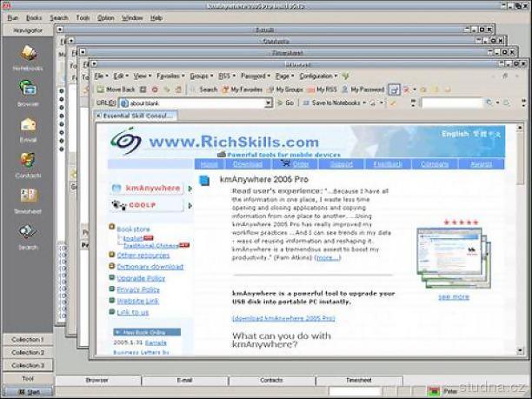The height and width of the screenshot is (399, 532).
Task: Click the red stop loading icon
Action: pos(155,90)
